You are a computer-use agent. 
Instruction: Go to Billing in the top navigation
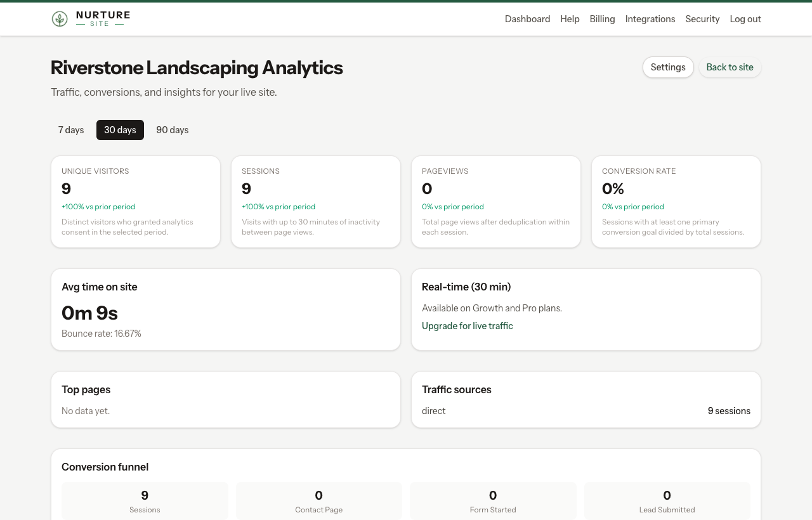tap(602, 19)
